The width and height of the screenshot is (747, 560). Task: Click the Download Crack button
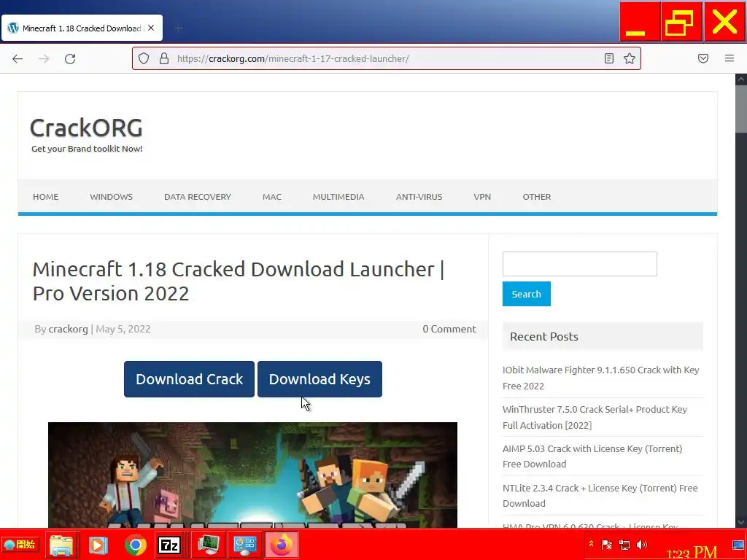point(189,379)
